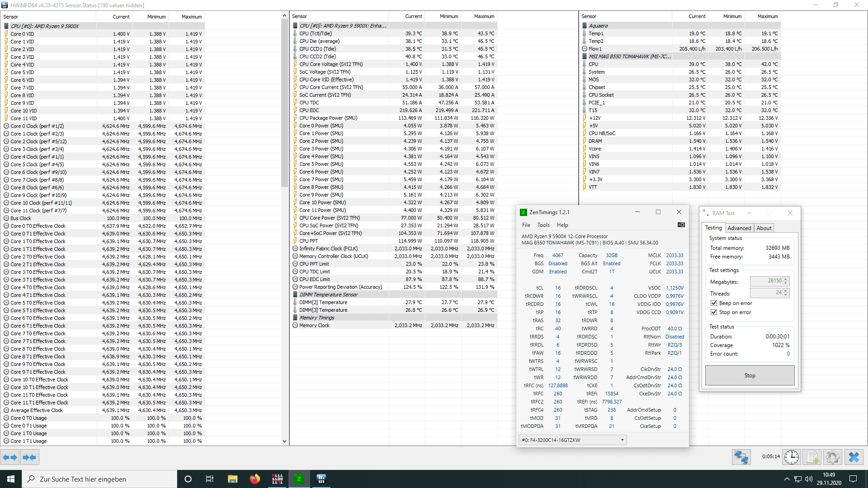The width and height of the screenshot is (868, 488).
Task: Increase Threads value with up arrow
Action: pyautogui.click(x=786, y=291)
